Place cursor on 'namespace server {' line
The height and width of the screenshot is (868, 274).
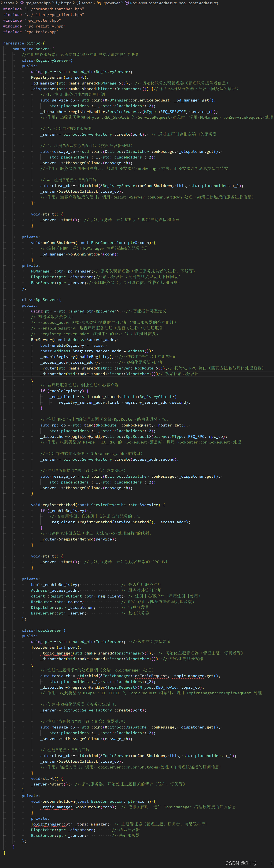click(33, 49)
